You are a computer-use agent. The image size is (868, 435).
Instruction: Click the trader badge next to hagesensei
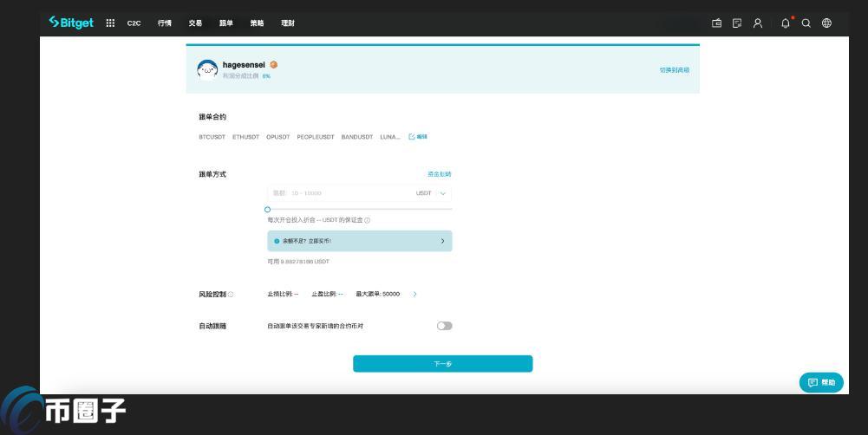coord(273,65)
